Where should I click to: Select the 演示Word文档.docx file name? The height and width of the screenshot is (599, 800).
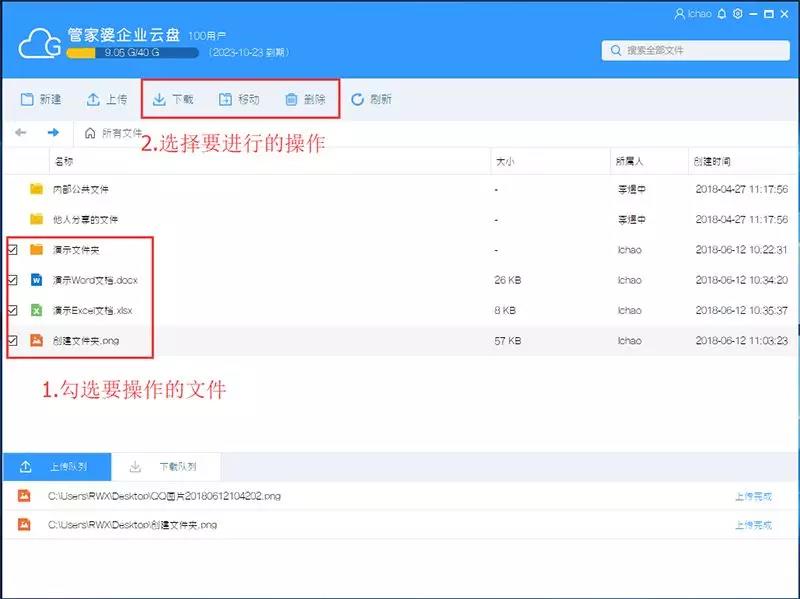[x=95, y=280]
